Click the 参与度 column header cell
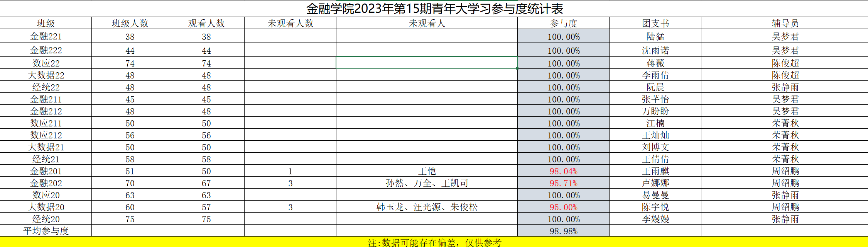The width and height of the screenshot is (868, 247). click(x=563, y=23)
